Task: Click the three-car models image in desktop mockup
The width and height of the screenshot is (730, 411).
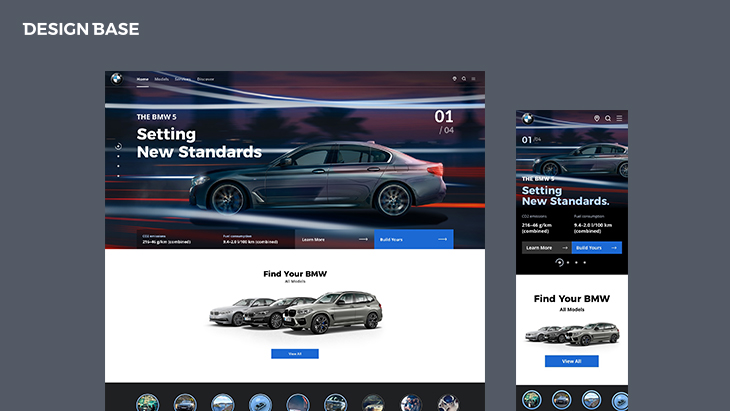Action: 296,312
